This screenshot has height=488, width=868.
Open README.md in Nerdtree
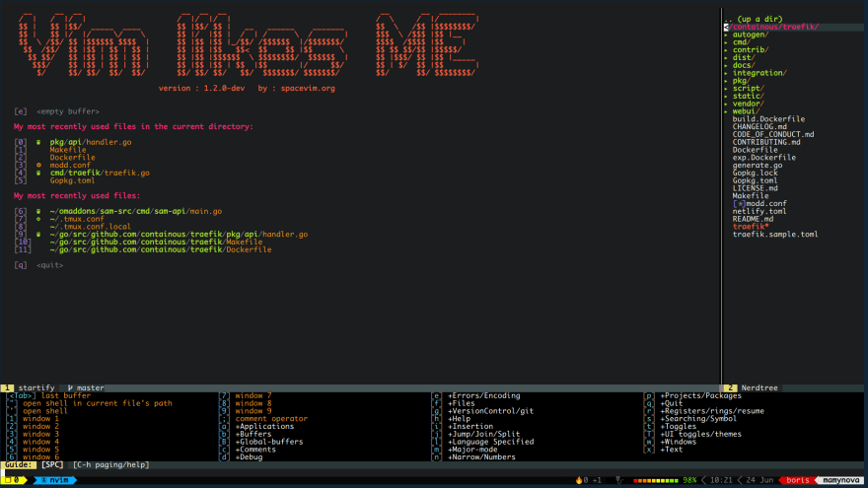click(753, 219)
